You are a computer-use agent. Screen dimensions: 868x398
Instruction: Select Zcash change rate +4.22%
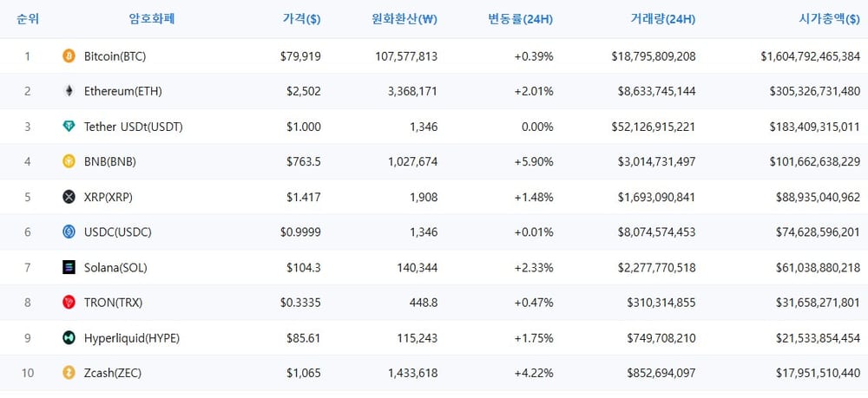pyautogui.click(x=534, y=374)
